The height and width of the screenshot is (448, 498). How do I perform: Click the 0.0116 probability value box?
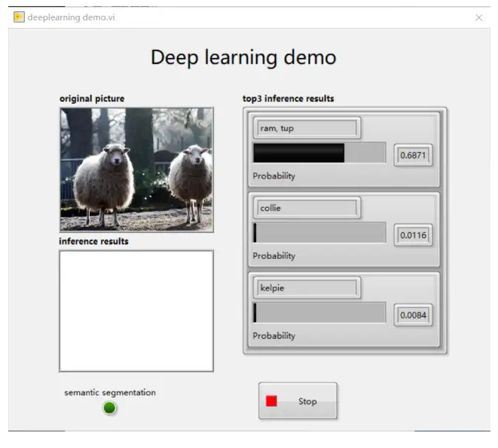(x=414, y=235)
